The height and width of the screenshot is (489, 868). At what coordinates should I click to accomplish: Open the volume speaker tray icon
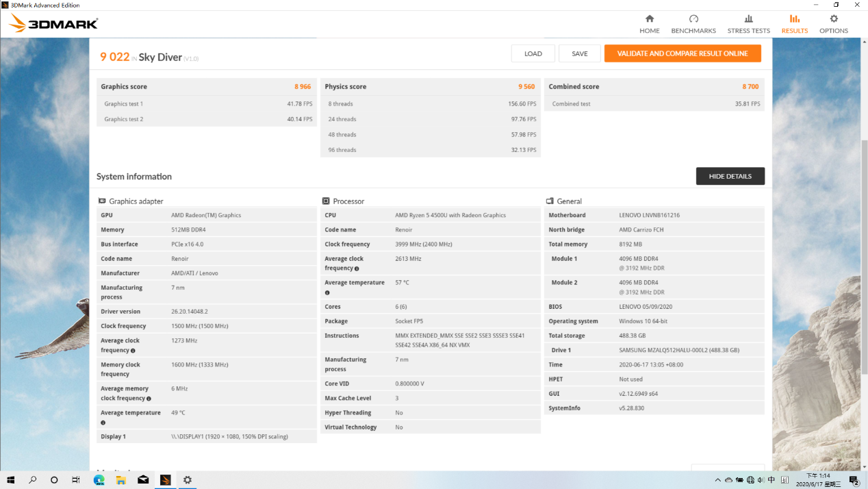(x=761, y=480)
